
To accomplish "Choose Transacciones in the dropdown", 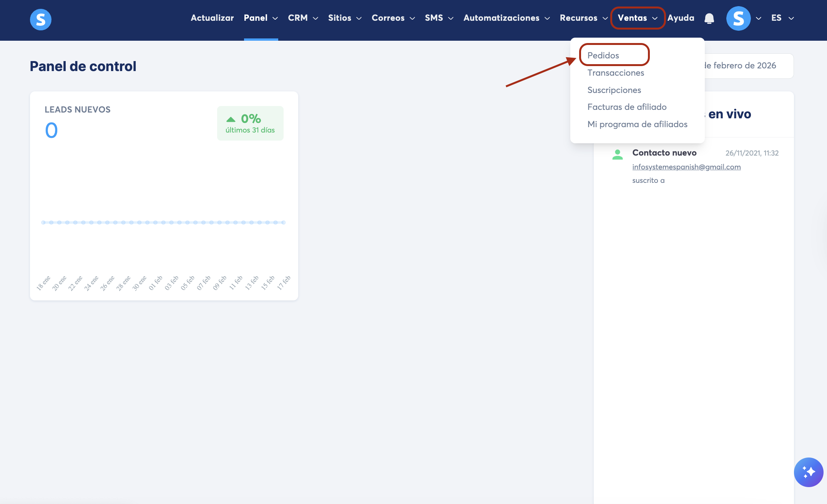I will pyautogui.click(x=616, y=73).
